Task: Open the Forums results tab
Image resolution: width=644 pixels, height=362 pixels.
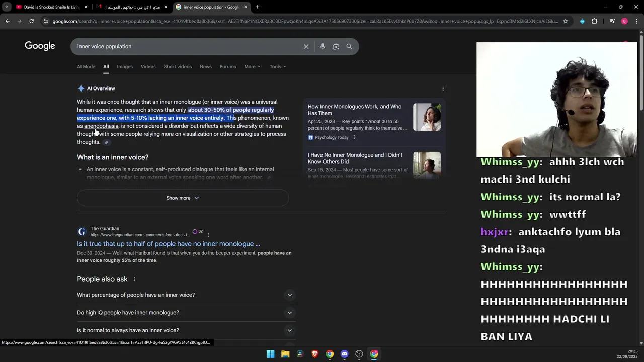Action: [228, 67]
